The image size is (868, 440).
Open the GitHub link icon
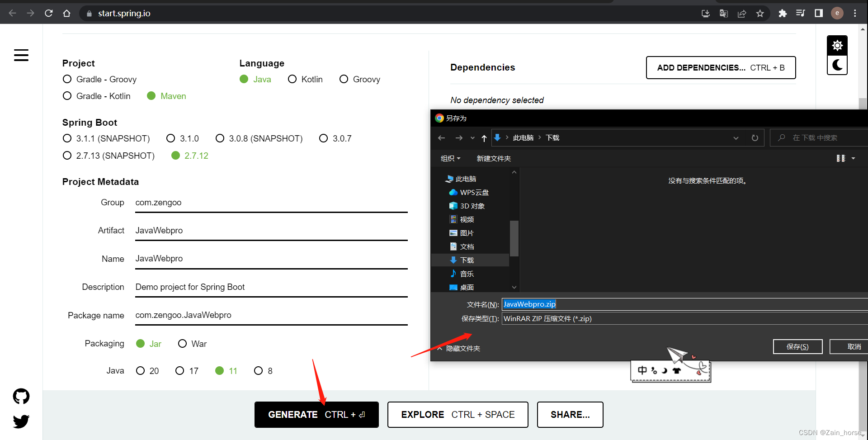21,397
